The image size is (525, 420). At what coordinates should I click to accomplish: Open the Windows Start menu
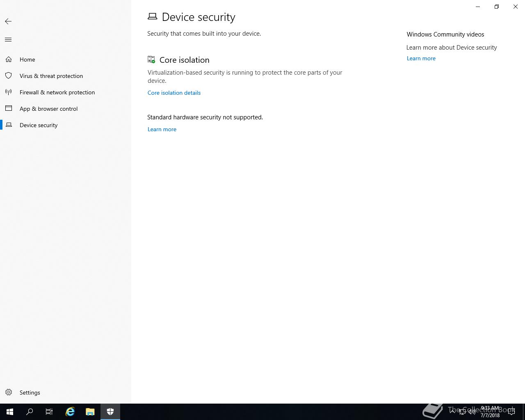10,412
